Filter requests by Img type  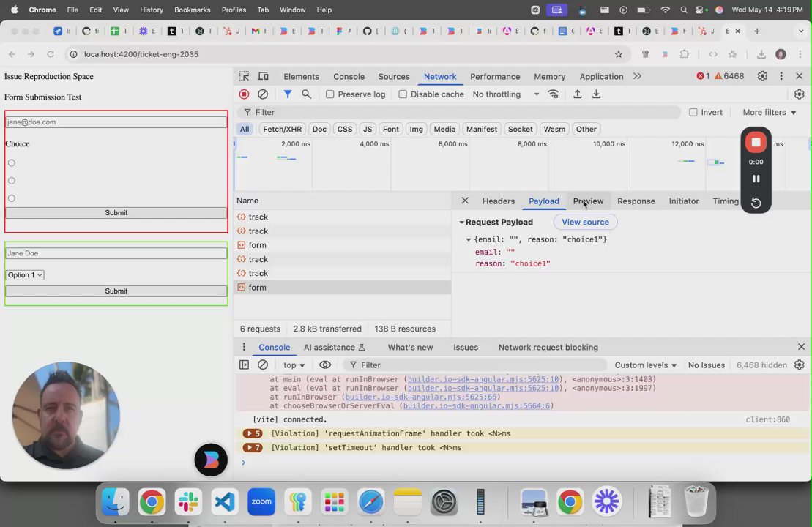[417, 129]
